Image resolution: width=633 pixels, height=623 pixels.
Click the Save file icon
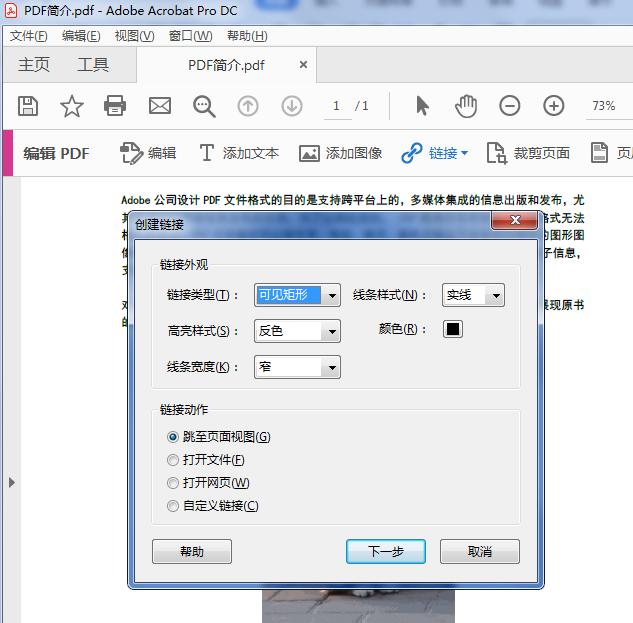(28, 106)
